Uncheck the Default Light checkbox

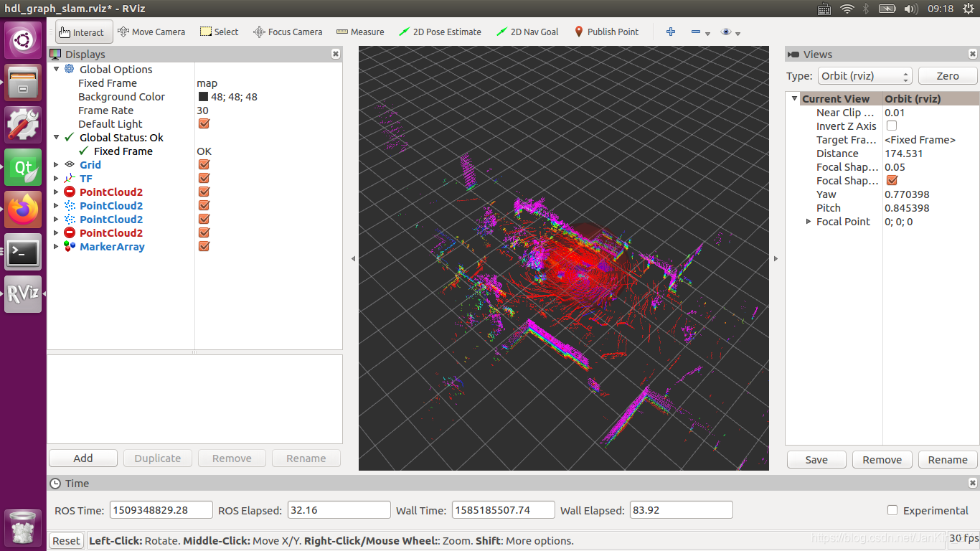pos(204,123)
